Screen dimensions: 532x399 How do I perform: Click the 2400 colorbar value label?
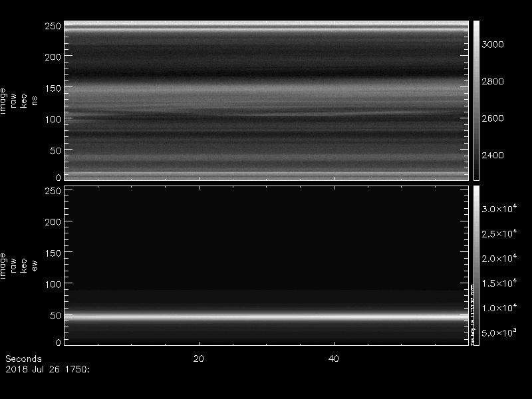pyautogui.click(x=493, y=156)
